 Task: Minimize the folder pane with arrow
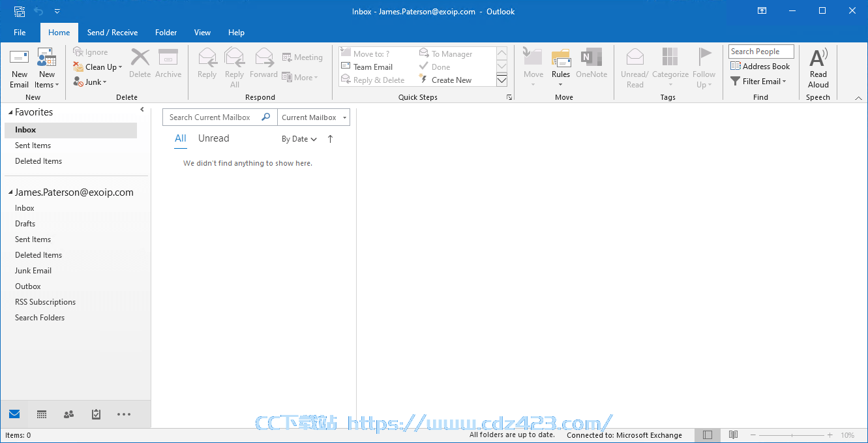[142, 110]
